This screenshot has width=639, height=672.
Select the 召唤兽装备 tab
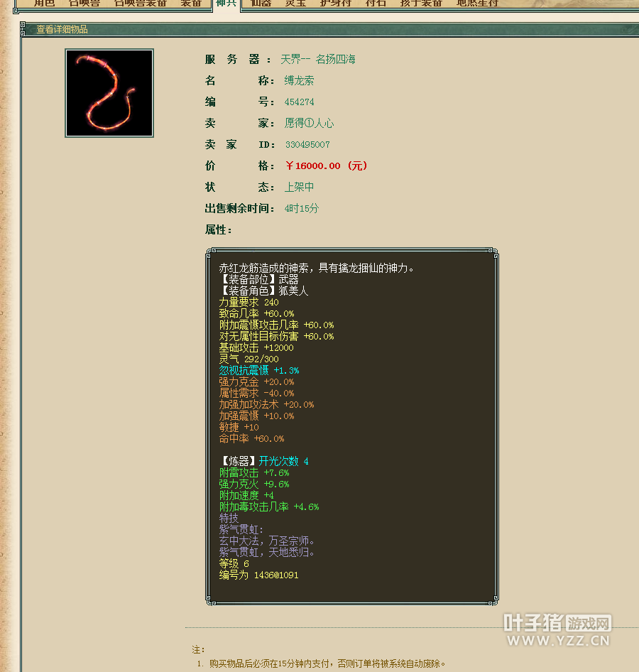141,4
